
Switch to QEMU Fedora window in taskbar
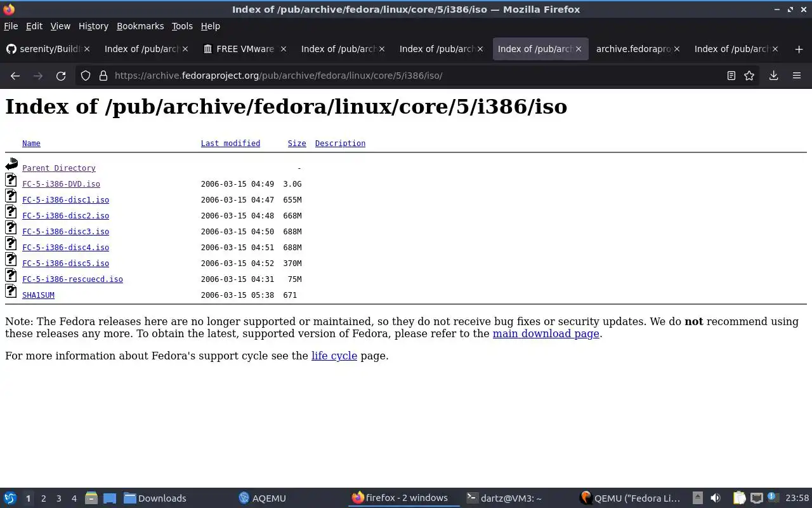pyautogui.click(x=631, y=498)
